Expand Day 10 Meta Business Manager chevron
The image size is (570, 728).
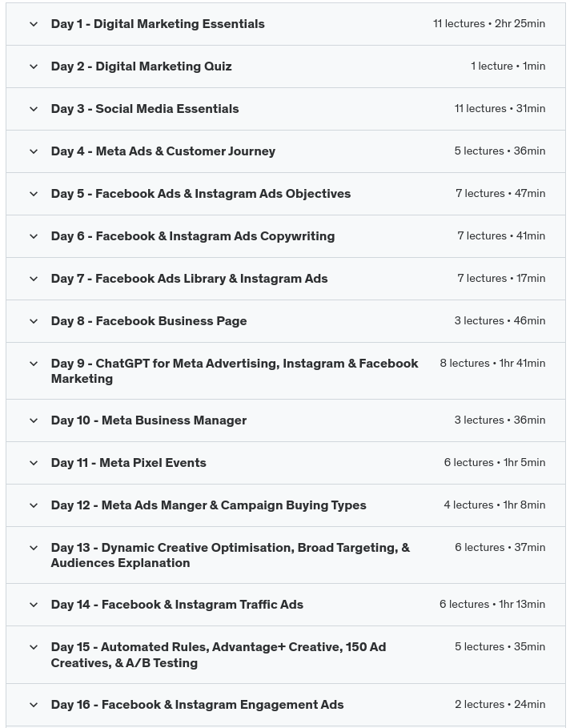(x=34, y=420)
